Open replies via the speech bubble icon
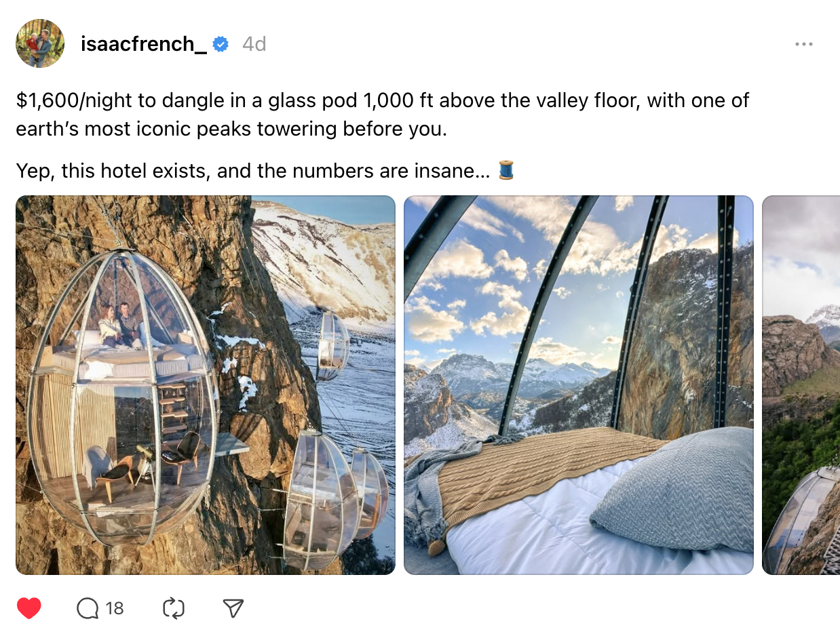 pyautogui.click(x=88, y=608)
